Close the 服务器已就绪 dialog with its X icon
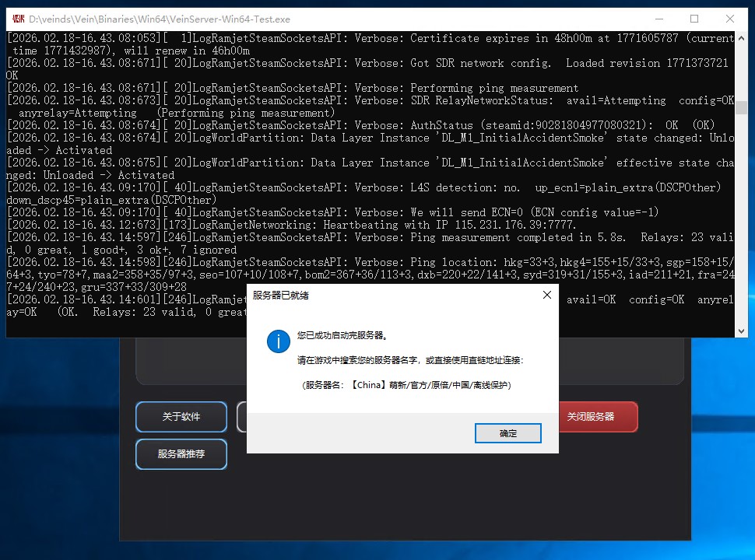This screenshot has height=560, width=755. coord(546,295)
